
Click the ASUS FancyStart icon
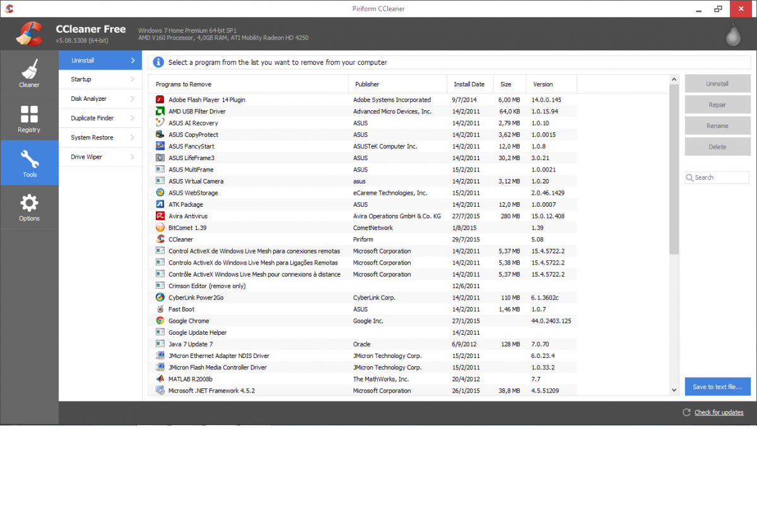point(160,146)
